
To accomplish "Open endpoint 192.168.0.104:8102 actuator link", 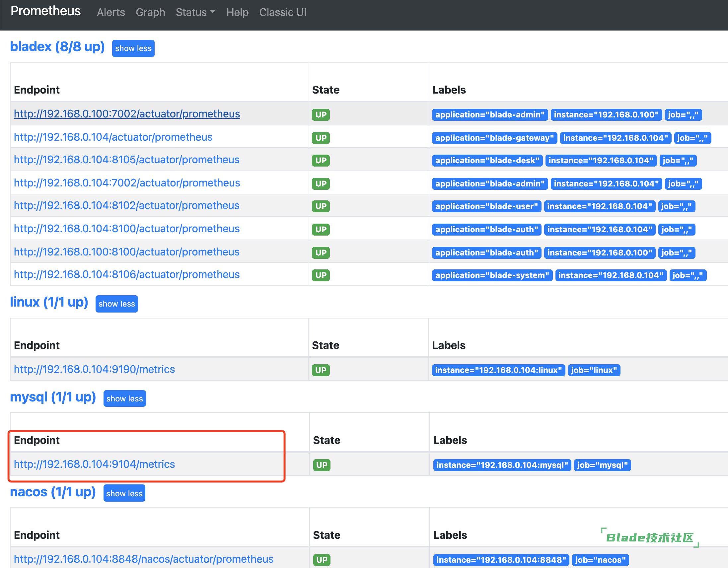I will coord(127,205).
